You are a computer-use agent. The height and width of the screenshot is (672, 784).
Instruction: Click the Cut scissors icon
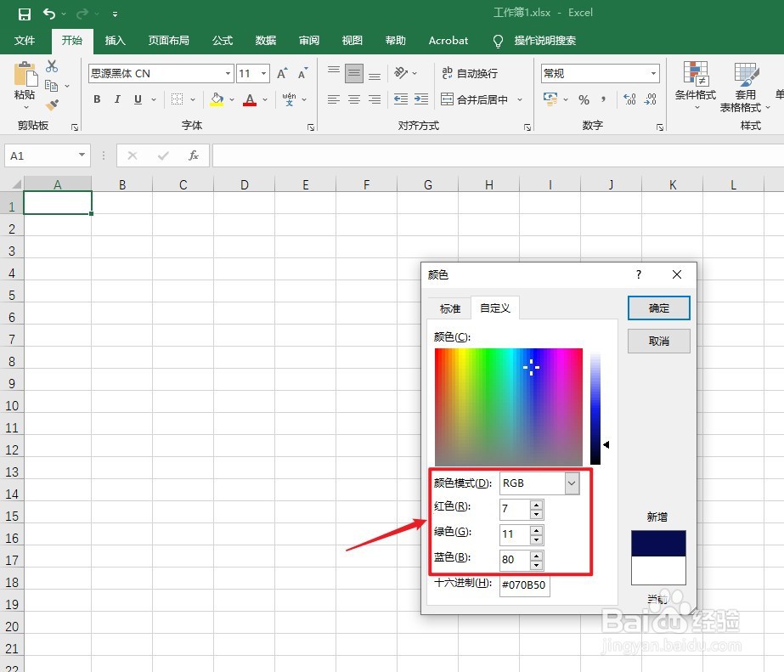click(52, 66)
